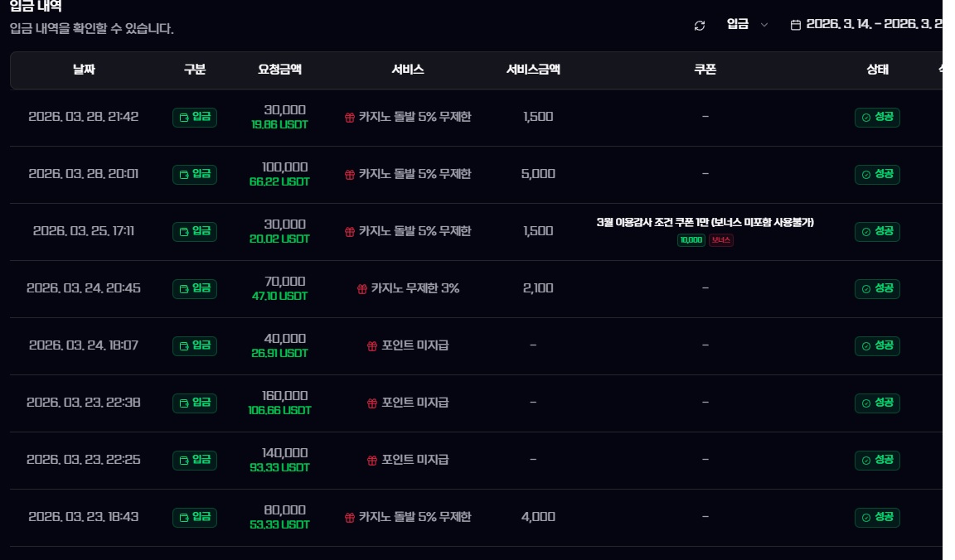This screenshot has height=560, width=955.
Task: Click the 성공 badge on the 160,000 row
Action: 877,403
